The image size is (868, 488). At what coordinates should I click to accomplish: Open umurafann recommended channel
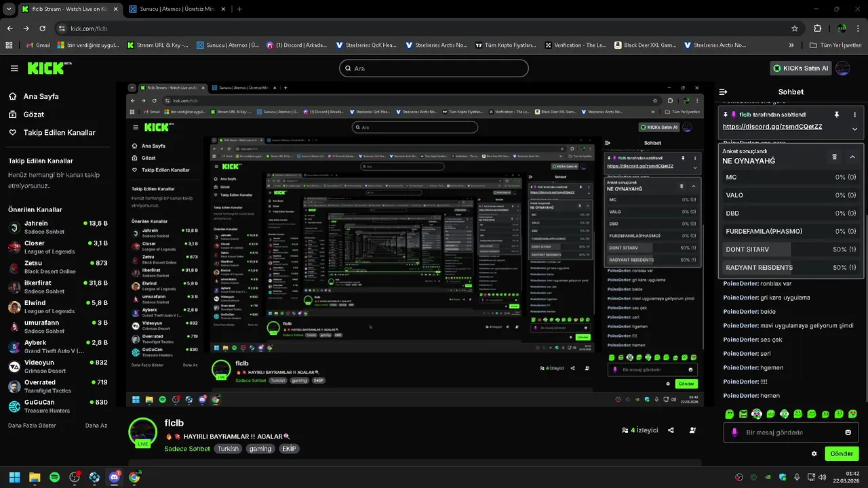tap(58, 326)
